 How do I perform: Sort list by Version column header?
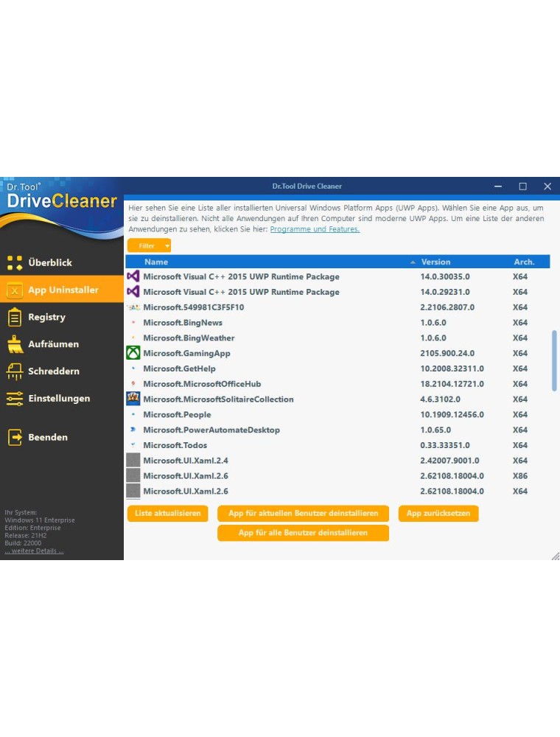435,262
